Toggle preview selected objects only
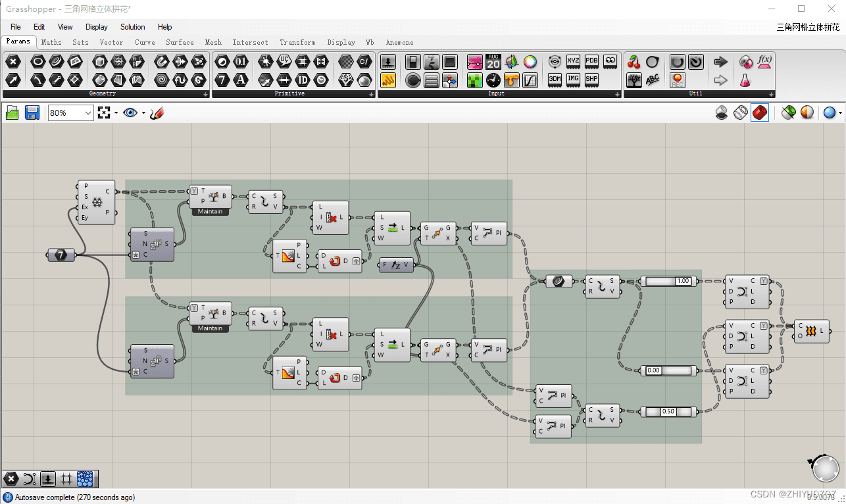846x504 pixels. [x=789, y=113]
